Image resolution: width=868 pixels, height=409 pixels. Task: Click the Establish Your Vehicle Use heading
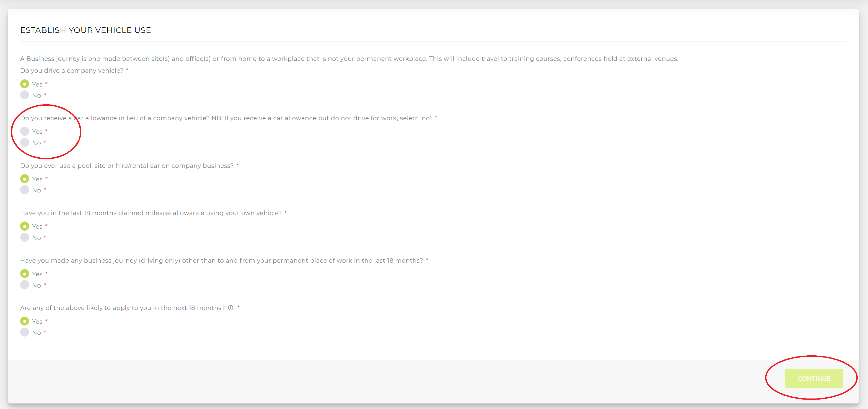(85, 30)
